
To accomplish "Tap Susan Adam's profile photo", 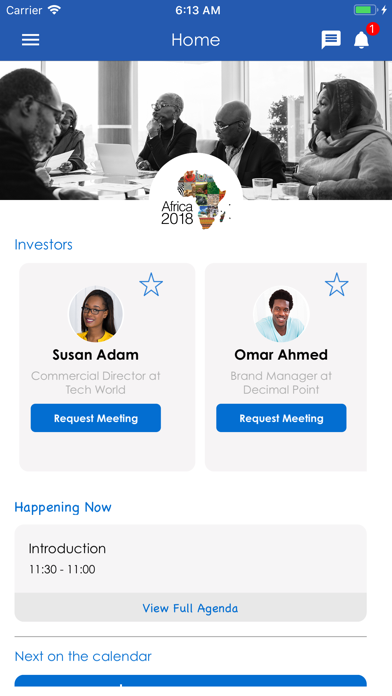I will pyautogui.click(x=95, y=314).
